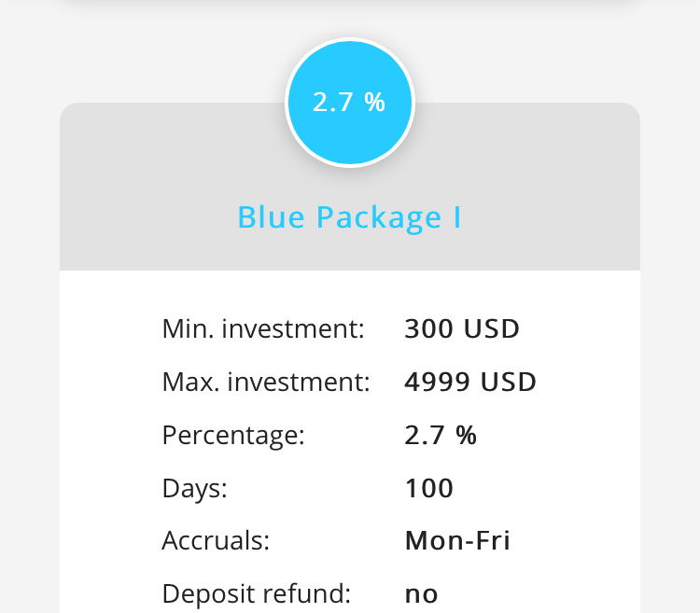Click the page background left of the card
This screenshot has height=613, width=700.
(x=28, y=373)
